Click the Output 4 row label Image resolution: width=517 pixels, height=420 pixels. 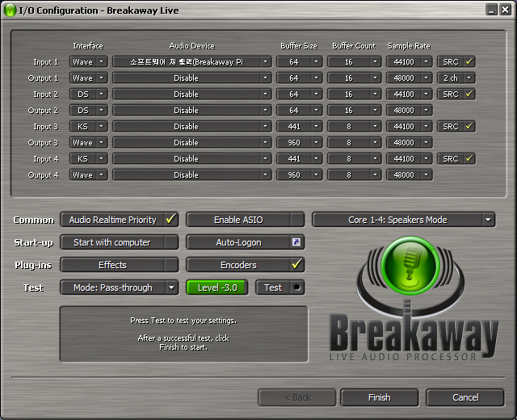coord(43,175)
